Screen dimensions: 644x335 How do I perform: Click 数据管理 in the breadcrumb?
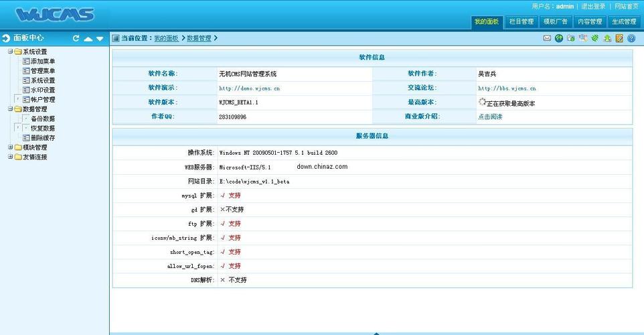tap(199, 38)
